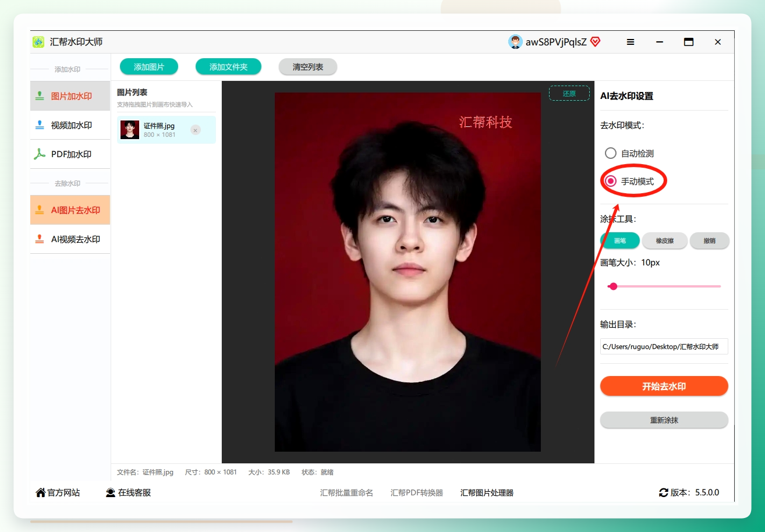Click the 版本：5.5.0.0 text
The width and height of the screenshot is (765, 532).
coord(695,492)
